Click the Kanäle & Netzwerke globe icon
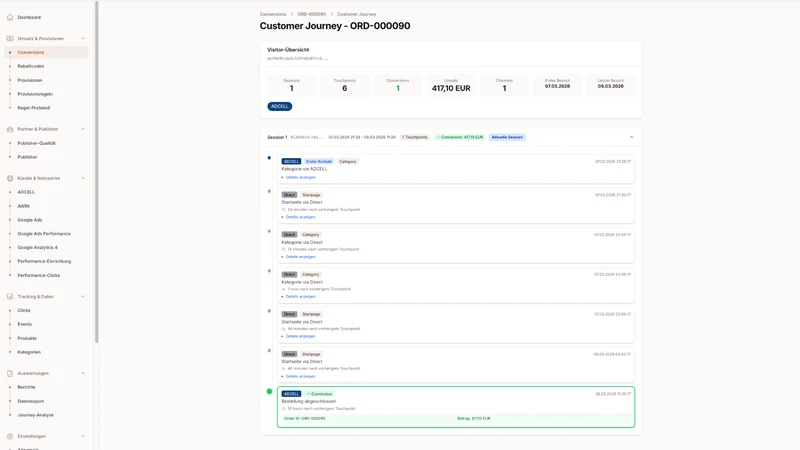This screenshot has height=450, width=800. 10,178
